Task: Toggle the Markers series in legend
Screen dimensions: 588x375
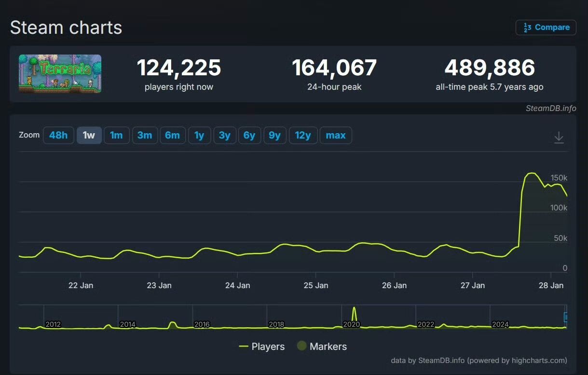Action: click(322, 347)
